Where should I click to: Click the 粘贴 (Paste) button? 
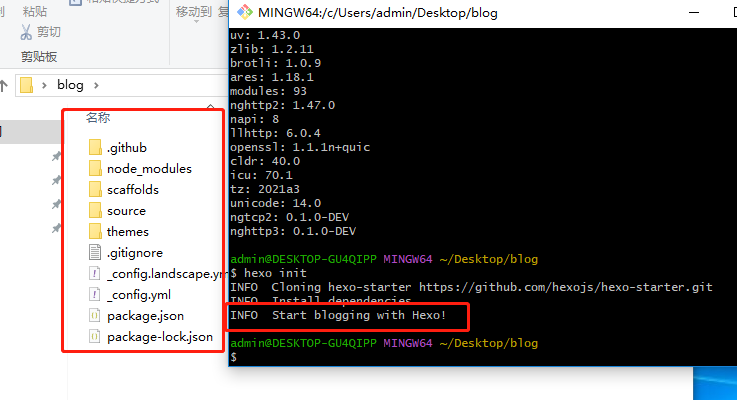pyautogui.click(x=34, y=11)
